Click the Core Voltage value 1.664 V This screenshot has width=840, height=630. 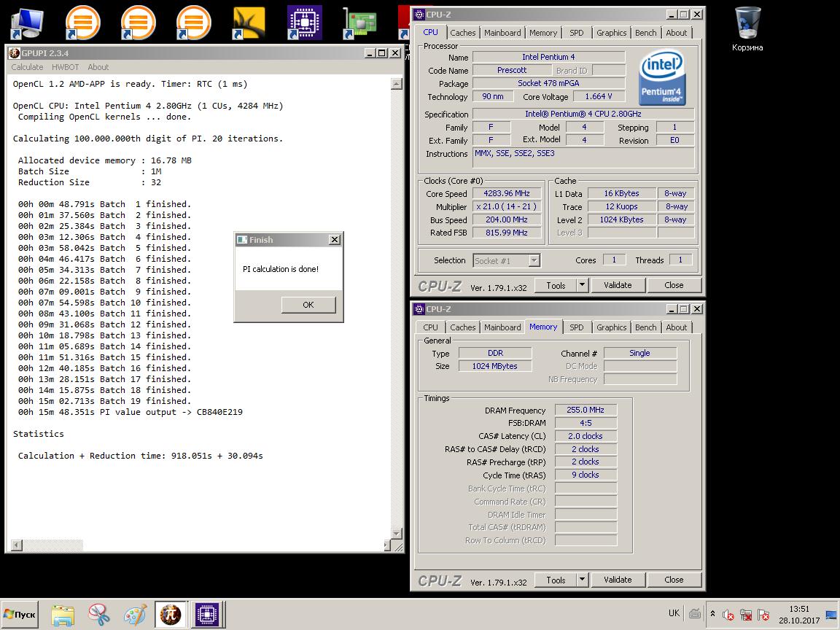[x=599, y=96]
